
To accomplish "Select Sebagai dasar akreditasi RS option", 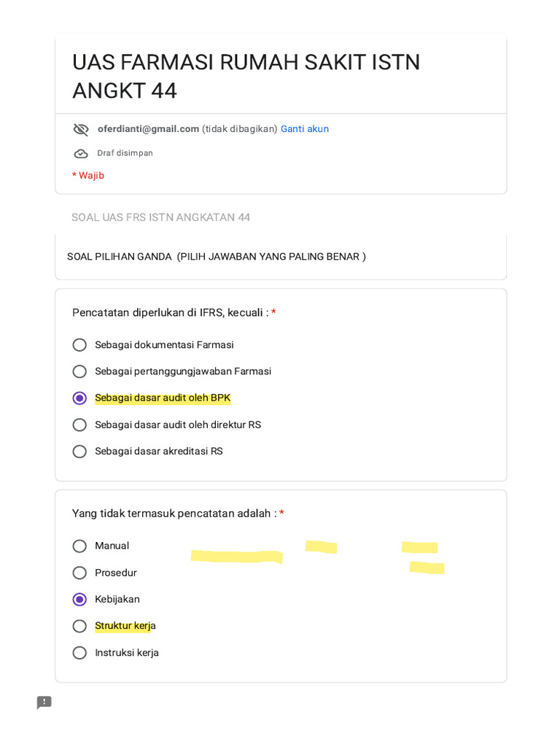I will coord(79,452).
